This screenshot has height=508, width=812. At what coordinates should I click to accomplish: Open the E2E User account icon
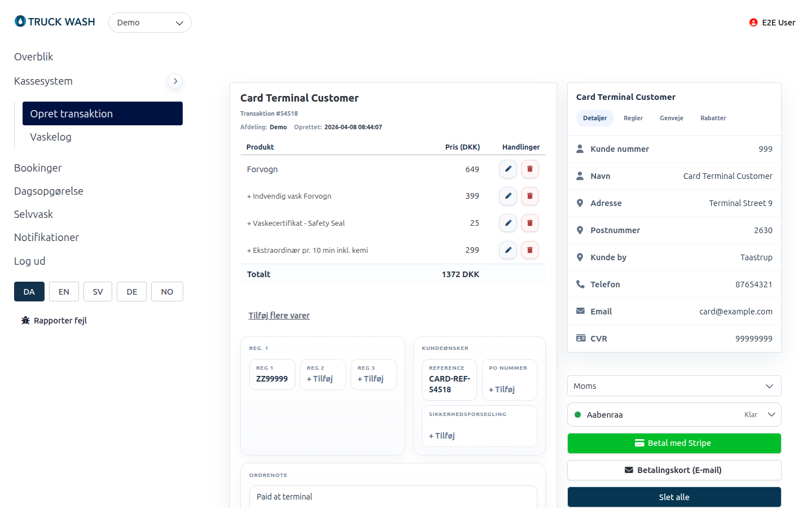(x=753, y=23)
